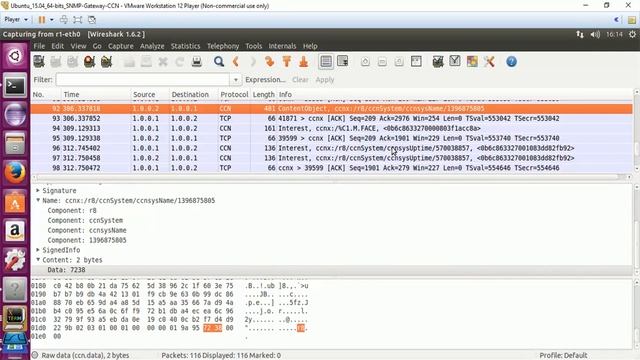
Task: Sort by the Length column header
Action: click(263, 94)
